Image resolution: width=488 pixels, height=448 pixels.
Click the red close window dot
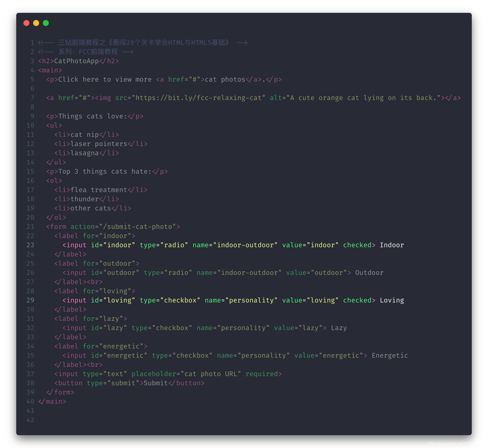pyautogui.click(x=26, y=23)
